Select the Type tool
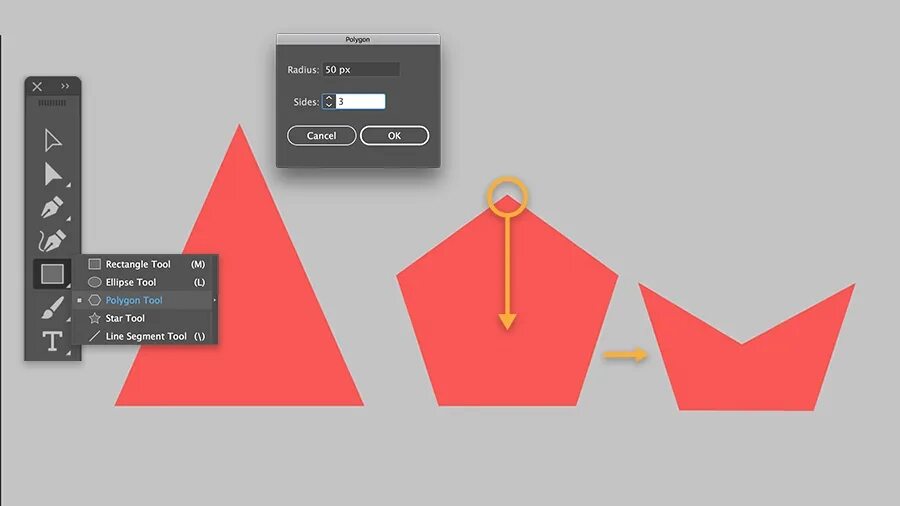The width and height of the screenshot is (900, 506). click(x=52, y=341)
